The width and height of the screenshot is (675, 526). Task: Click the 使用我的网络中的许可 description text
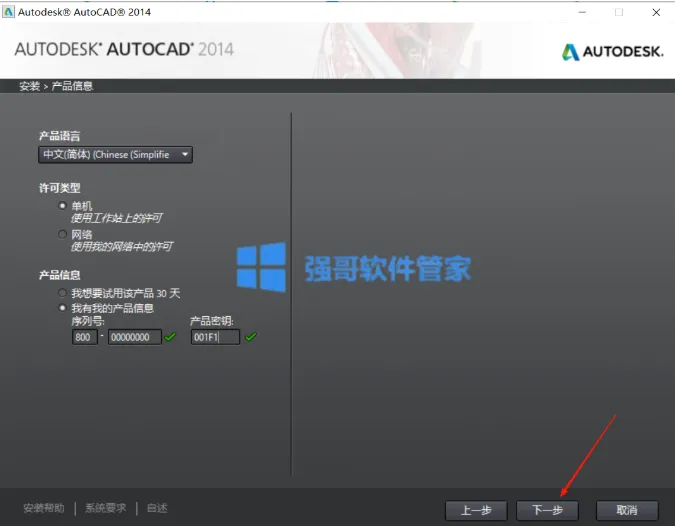pyautogui.click(x=122, y=247)
